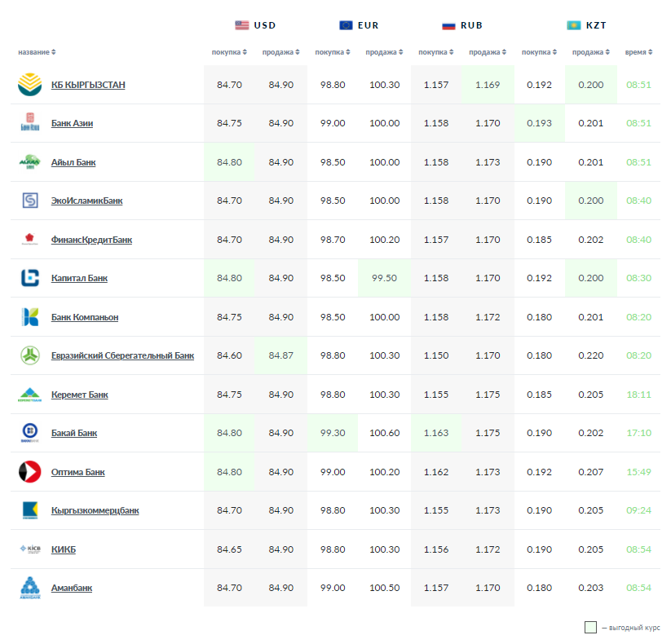The width and height of the screenshot is (671, 644).
Task: Sort by KZT покупка rate
Action: 539,52
